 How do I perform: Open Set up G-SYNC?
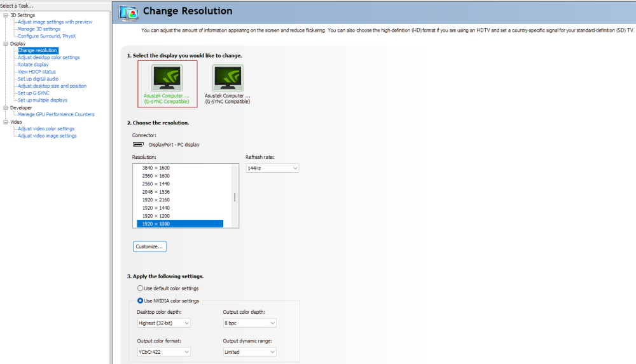(x=34, y=93)
